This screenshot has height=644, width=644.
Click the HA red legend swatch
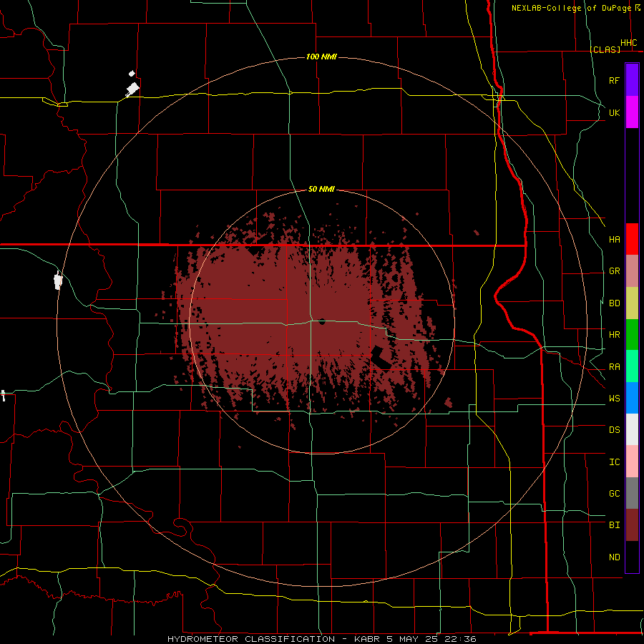coord(632,239)
